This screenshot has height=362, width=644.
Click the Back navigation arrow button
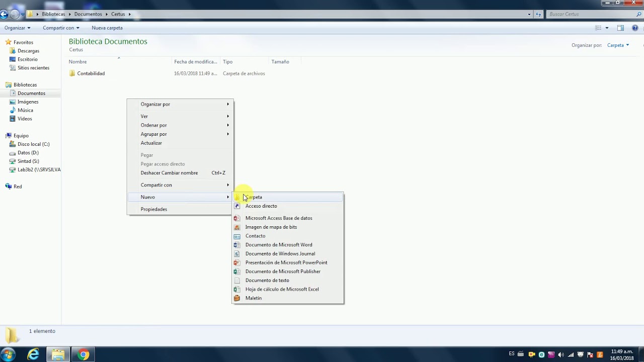pyautogui.click(x=4, y=14)
